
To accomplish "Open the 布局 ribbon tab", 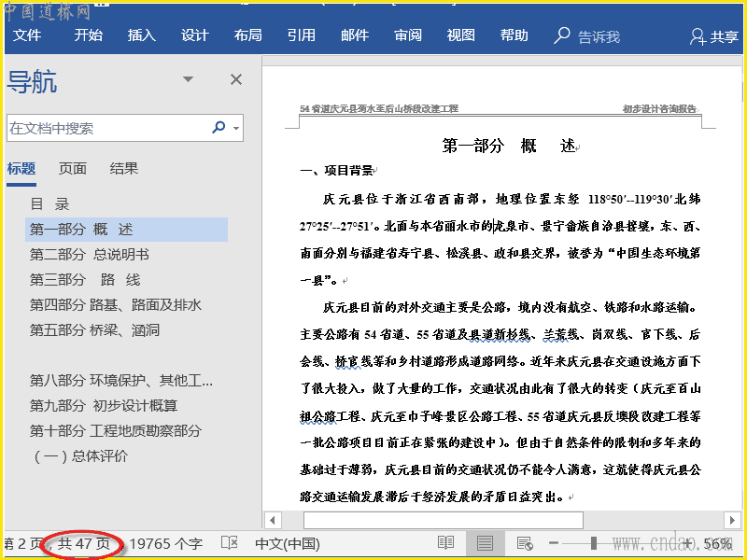I will 247,35.
